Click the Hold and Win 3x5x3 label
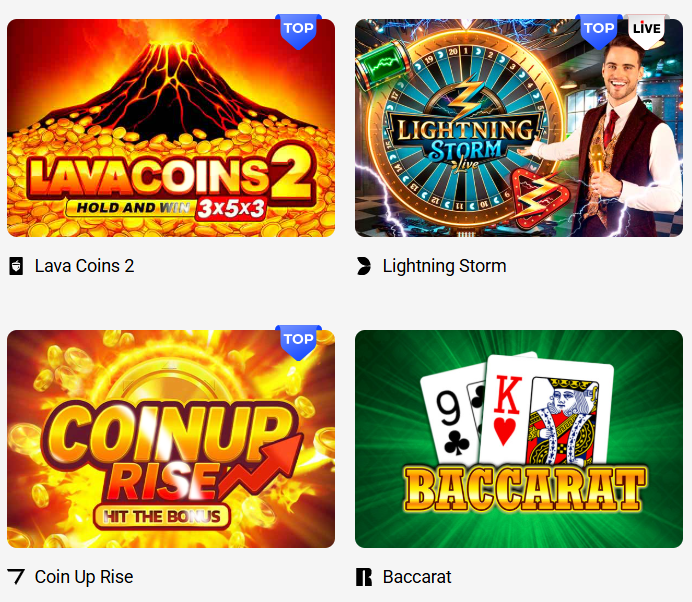This screenshot has height=602, width=692. coord(166,208)
